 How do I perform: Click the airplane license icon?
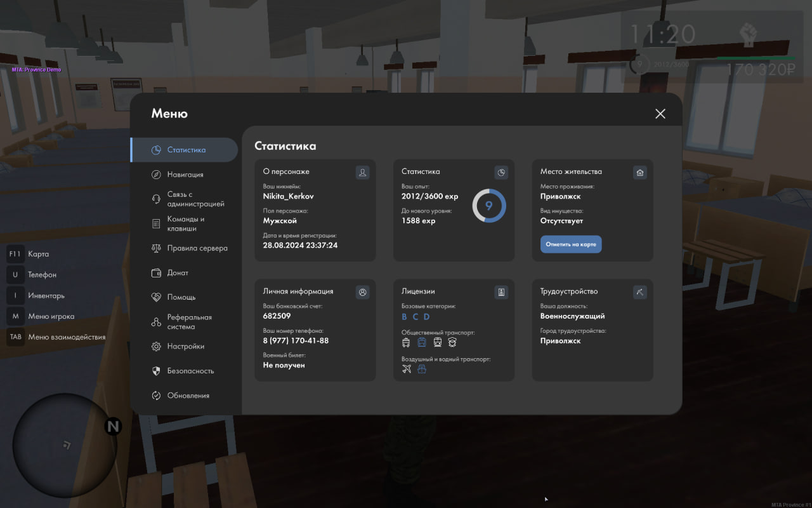tap(407, 368)
